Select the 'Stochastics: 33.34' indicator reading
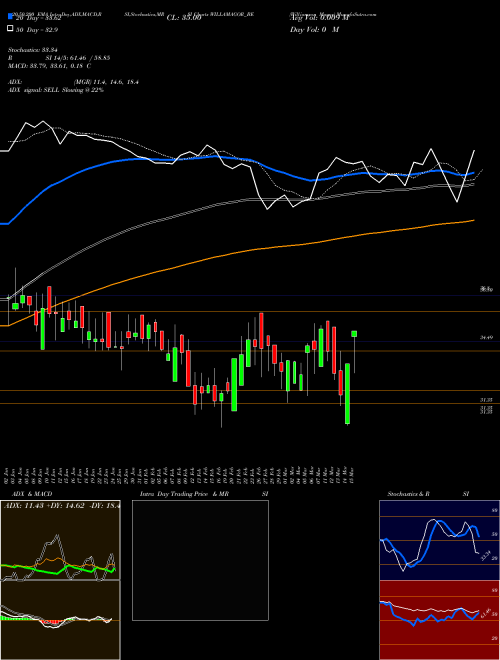500x660 pixels. click(35, 50)
